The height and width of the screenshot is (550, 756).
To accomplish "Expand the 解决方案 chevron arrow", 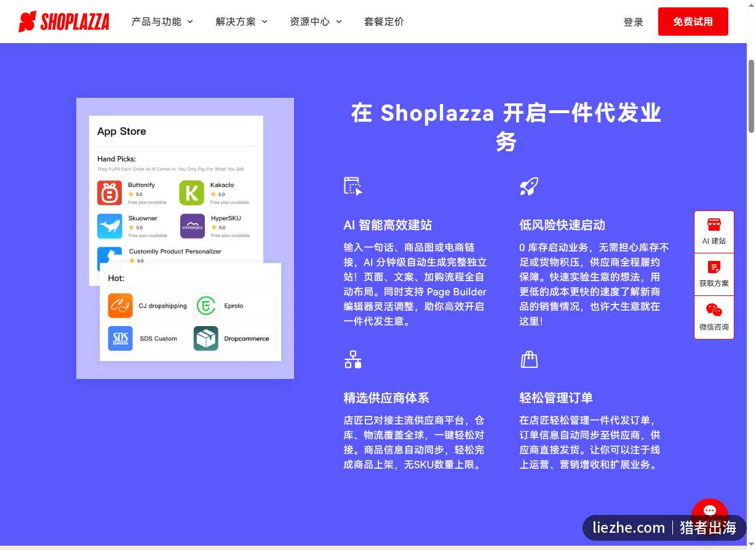I will pyautogui.click(x=265, y=22).
